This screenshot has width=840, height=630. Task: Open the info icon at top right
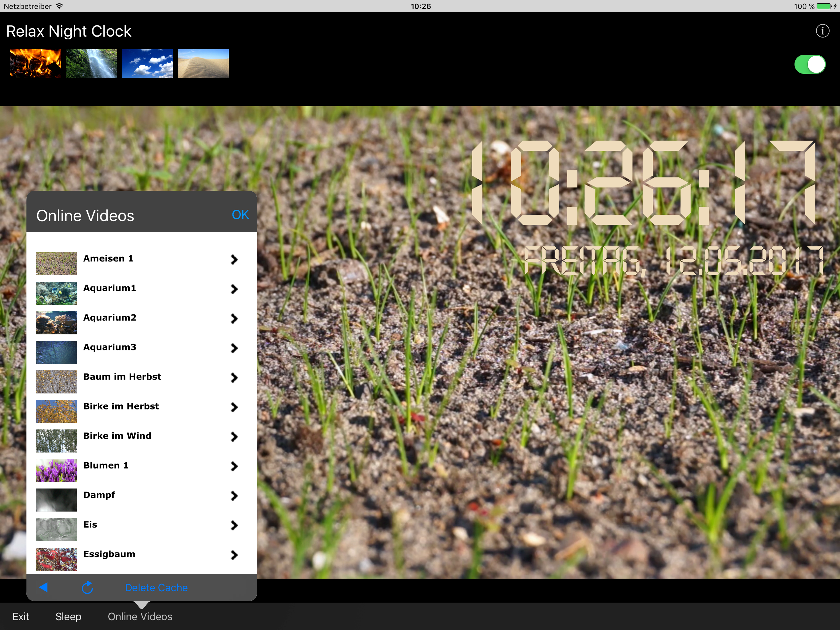(x=822, y=31)
